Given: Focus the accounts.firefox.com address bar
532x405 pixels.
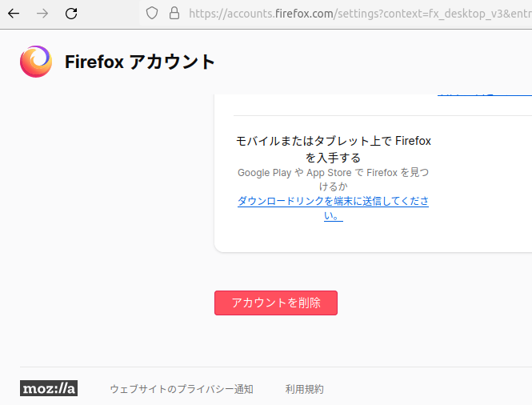Looking at the screenshot, I should tap(360, 13).
